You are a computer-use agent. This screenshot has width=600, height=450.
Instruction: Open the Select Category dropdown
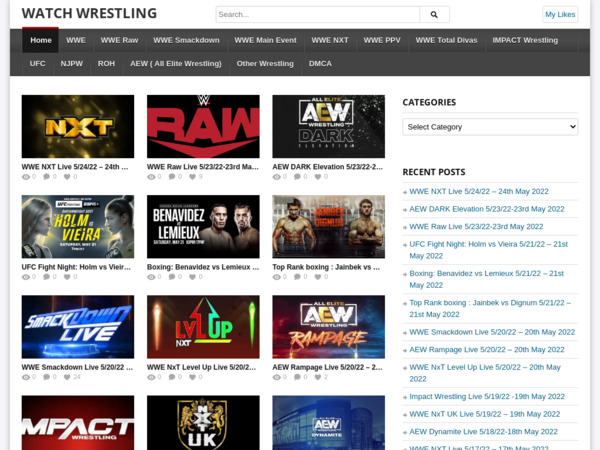click(490, 127)
